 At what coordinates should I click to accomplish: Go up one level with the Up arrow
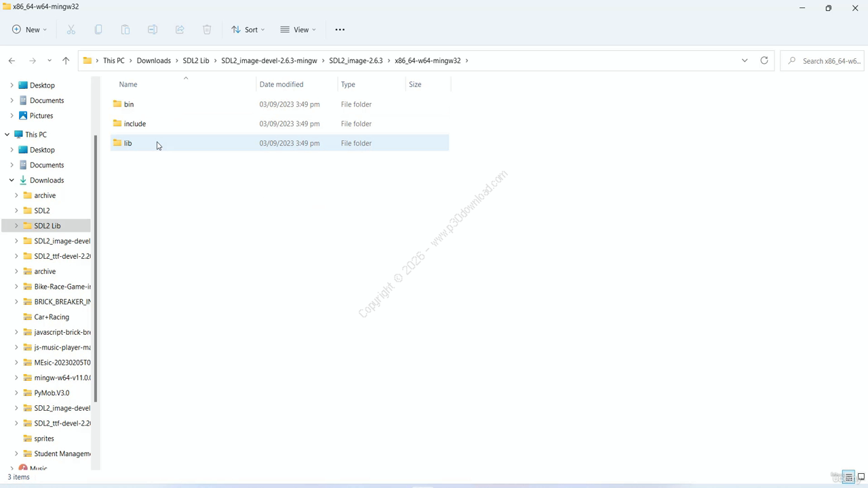point(66,61)
